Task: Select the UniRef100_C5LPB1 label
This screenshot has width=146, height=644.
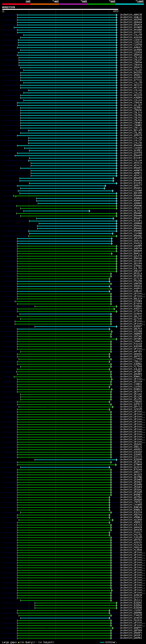Action: (131, 115)
